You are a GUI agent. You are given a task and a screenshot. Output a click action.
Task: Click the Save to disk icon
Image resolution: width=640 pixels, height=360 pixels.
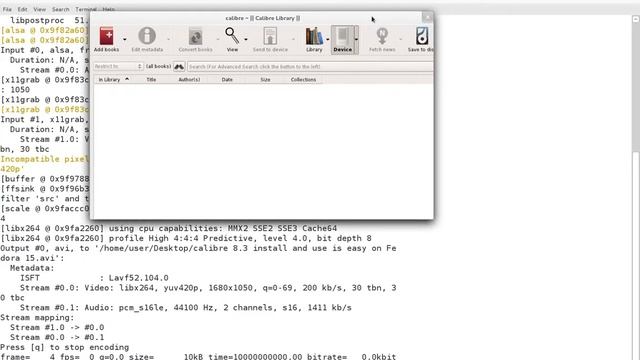coord(422,36)
